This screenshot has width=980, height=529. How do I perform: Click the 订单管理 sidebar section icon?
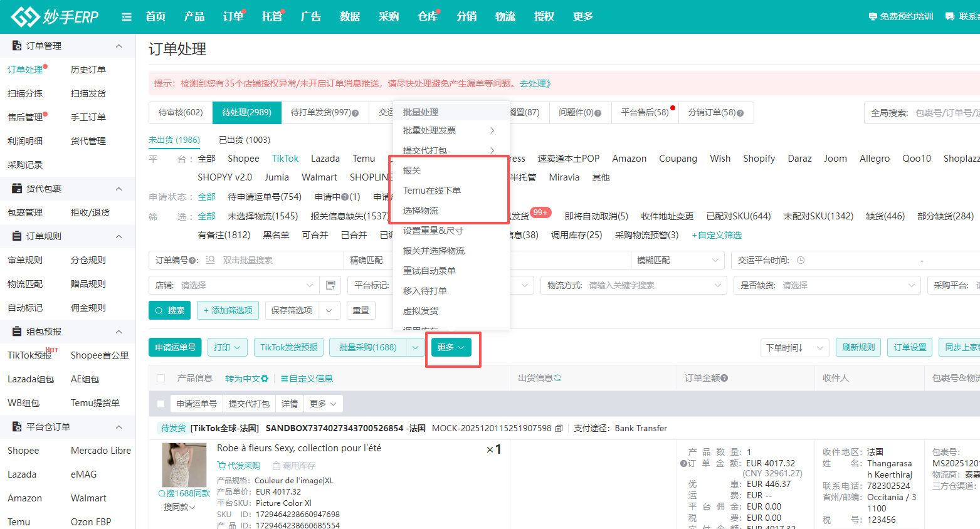point(16,45)
